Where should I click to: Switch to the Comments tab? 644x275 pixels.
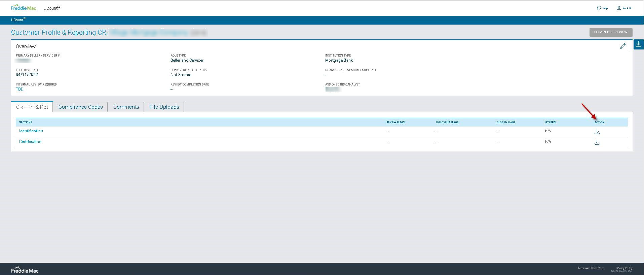pyautogui.click(x=126, y=107)
